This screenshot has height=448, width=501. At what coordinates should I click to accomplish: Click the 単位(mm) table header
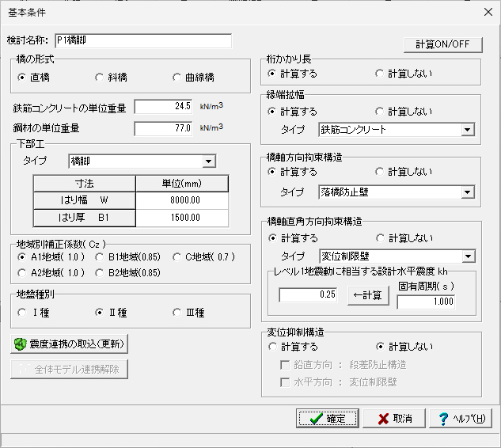click(x=182, y=184)
